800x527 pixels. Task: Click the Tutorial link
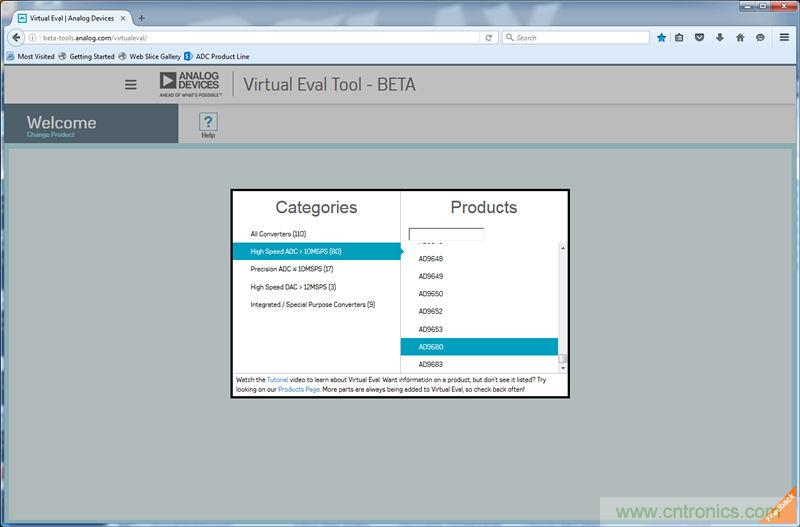coord(277,380)
